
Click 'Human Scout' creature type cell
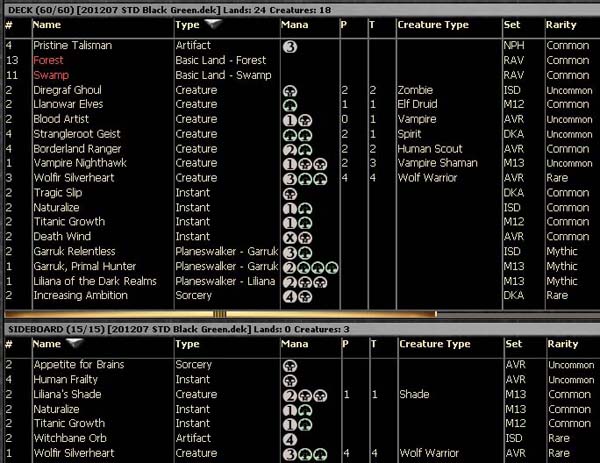430,149
